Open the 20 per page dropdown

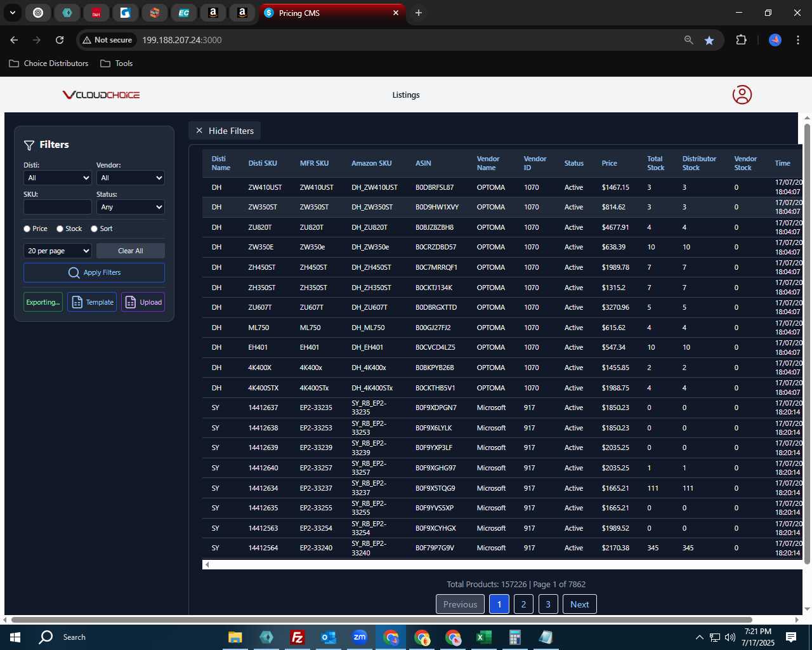tap(58, 251)
